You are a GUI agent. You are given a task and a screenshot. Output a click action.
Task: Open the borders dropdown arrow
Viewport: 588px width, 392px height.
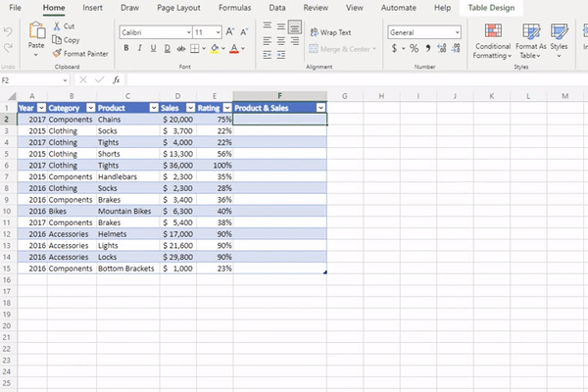tap(204, 48)
